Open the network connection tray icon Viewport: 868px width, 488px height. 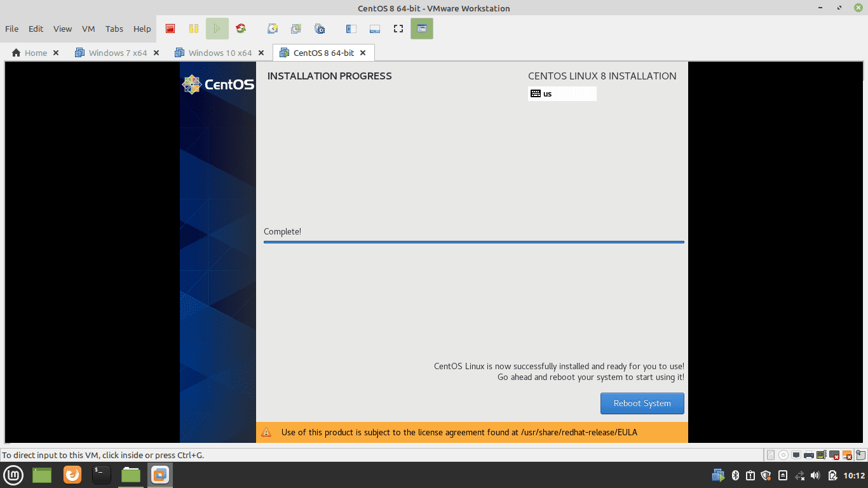point(800,475)
